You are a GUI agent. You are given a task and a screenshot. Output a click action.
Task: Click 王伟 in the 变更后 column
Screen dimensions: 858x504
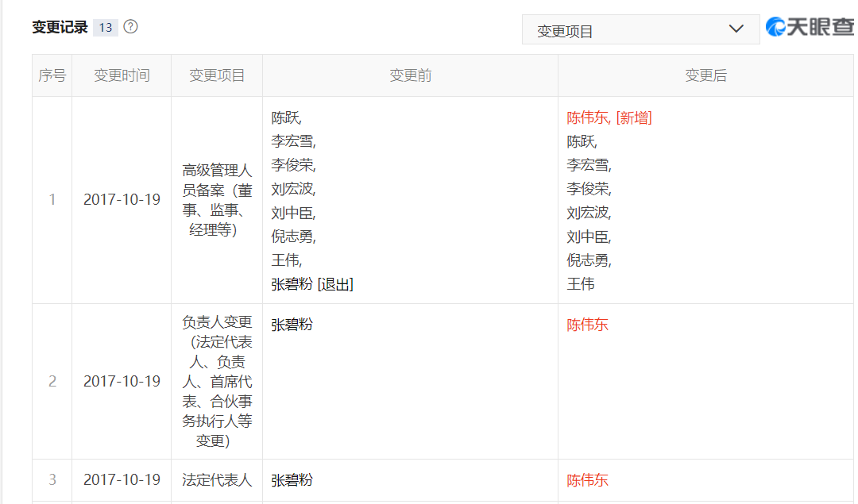click(x=581, y=284)
